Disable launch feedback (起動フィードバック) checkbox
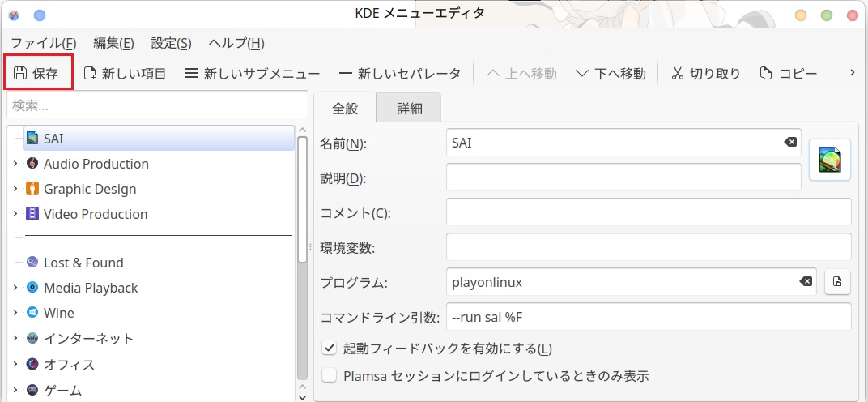Image resolution: width=868 pixels, height=402 pixels. click(x=330, y=349)
